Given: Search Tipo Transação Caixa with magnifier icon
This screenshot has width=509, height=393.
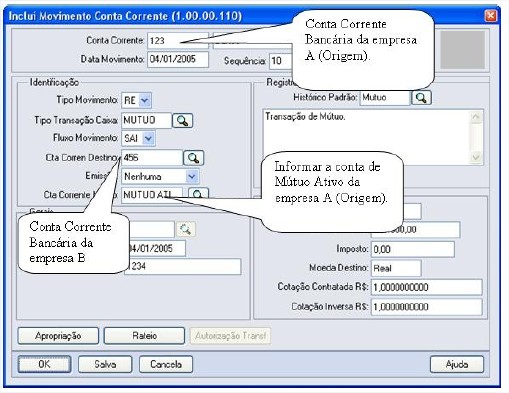Looking at the screenshot, I should tap(182, 121).
